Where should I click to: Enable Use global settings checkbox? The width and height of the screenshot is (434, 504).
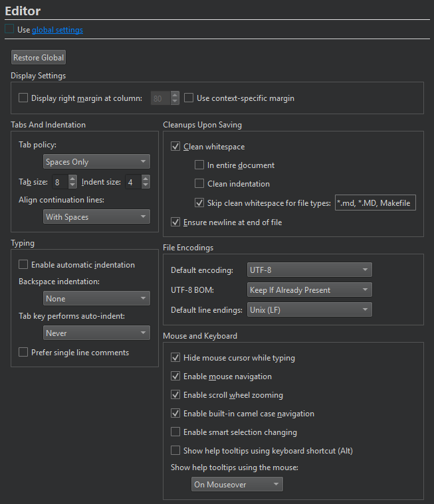pos(9,29)
